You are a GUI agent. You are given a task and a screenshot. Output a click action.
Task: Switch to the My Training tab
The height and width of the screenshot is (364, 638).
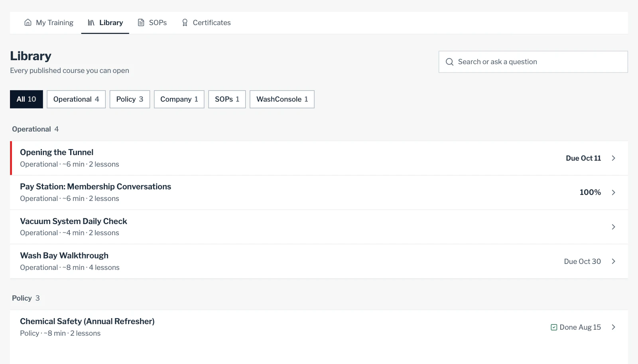(x=49, y=23)
